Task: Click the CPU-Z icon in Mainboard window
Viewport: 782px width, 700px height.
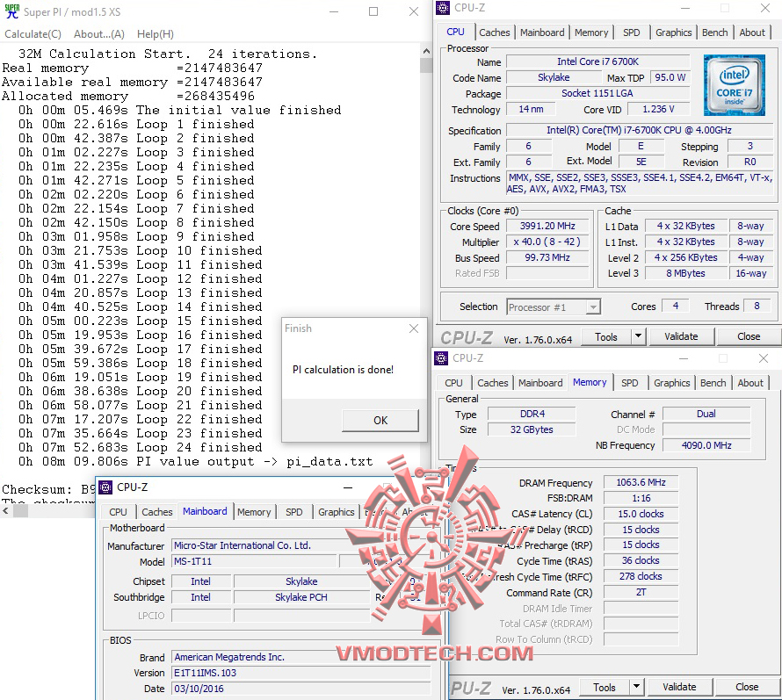Action: tap(104, 487)
